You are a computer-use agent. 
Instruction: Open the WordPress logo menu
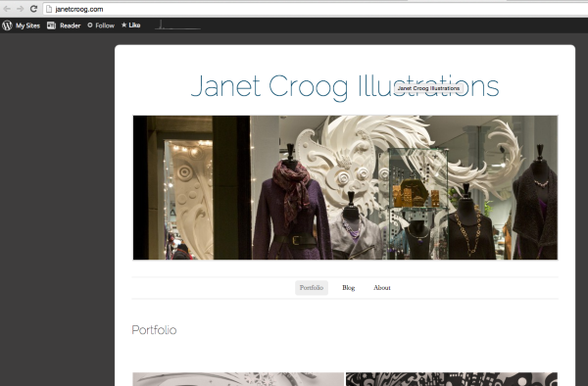tap(7, 25)
